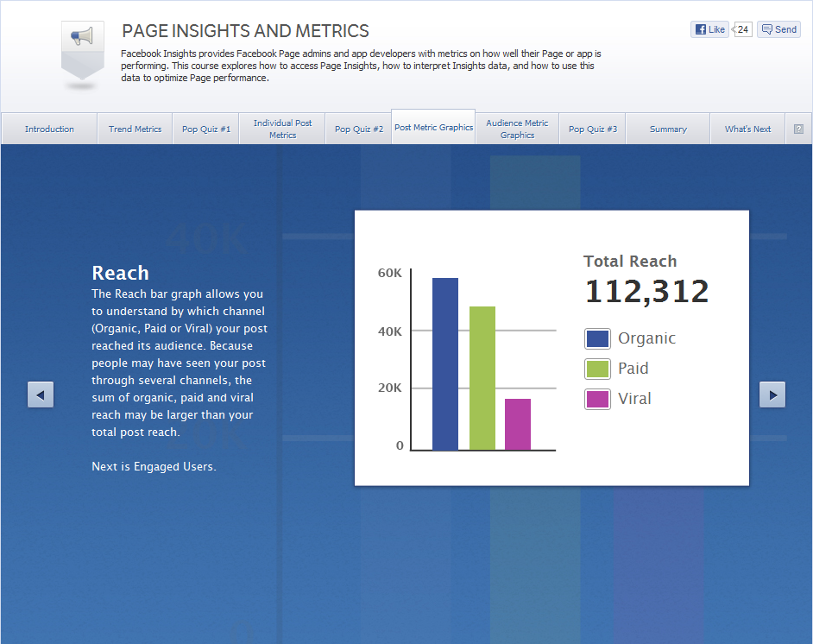Switch to Trend Metrics tab

point(135,129)
